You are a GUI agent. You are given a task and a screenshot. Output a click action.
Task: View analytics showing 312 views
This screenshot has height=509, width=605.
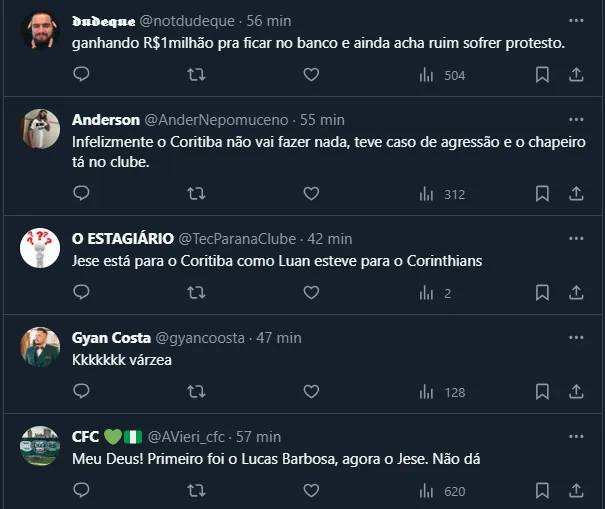(x=441, y=194)
